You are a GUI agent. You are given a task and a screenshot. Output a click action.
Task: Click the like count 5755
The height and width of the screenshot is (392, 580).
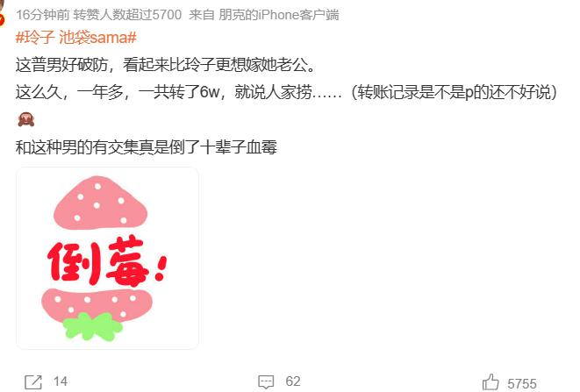point(521,383)
